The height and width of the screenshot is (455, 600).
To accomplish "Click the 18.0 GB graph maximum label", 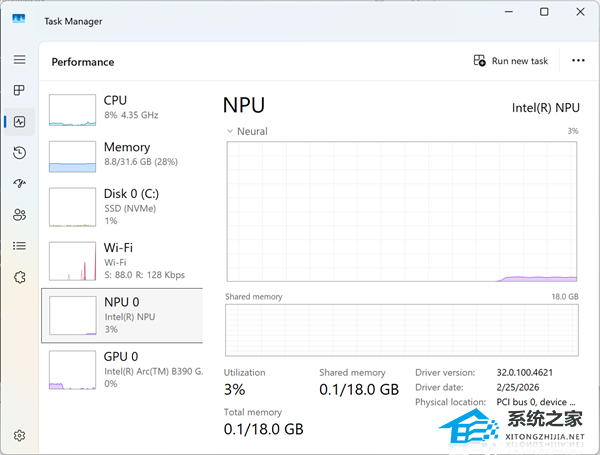I will (565, 297).
